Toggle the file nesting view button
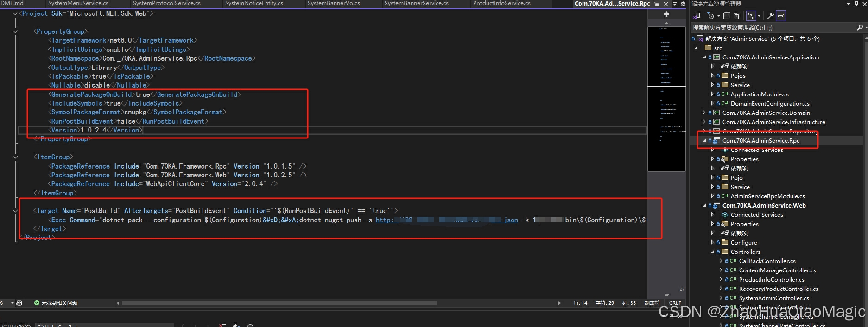The width and height of the screenshot is (868, 327). tap(751, 16)
